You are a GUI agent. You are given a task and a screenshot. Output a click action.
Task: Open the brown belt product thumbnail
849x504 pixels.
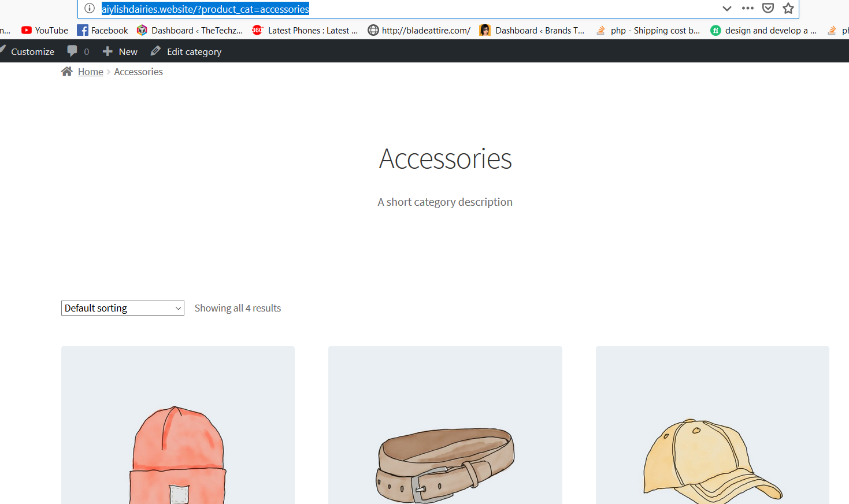point(445,425)
